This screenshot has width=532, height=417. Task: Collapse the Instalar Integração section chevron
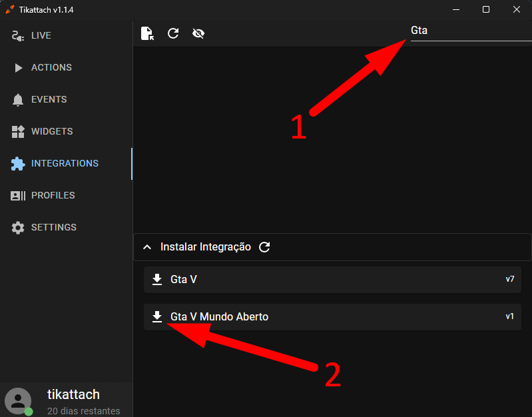(147, 247)
